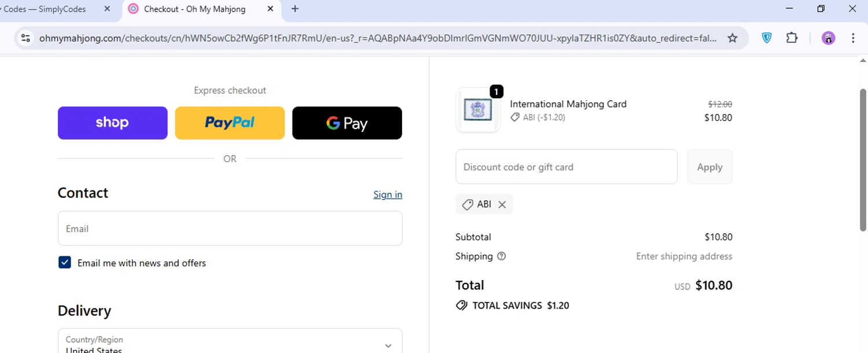
Task: Open the Sign in link
Action: (x=388, y=194)
